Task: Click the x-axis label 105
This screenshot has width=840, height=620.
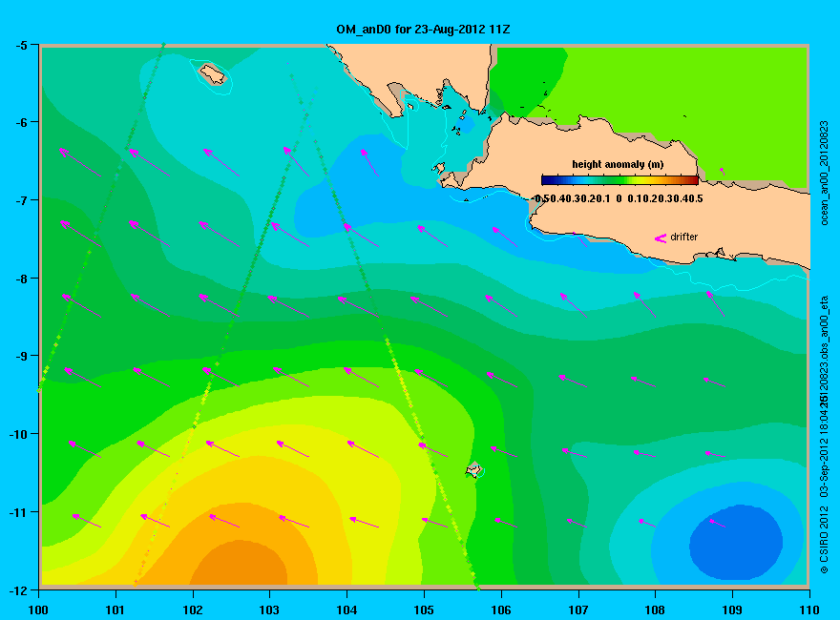Action: click(424, 610)
